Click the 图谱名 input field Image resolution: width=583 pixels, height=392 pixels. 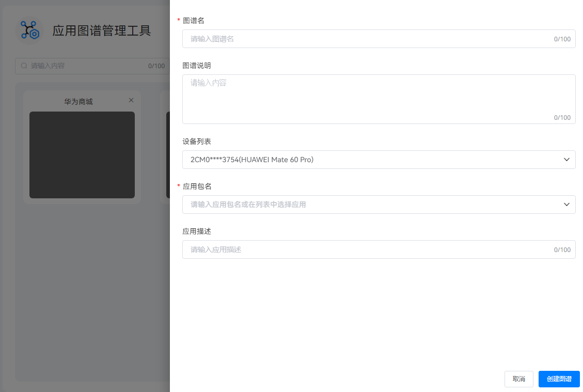pyautogui.click(x=367, y=39)
